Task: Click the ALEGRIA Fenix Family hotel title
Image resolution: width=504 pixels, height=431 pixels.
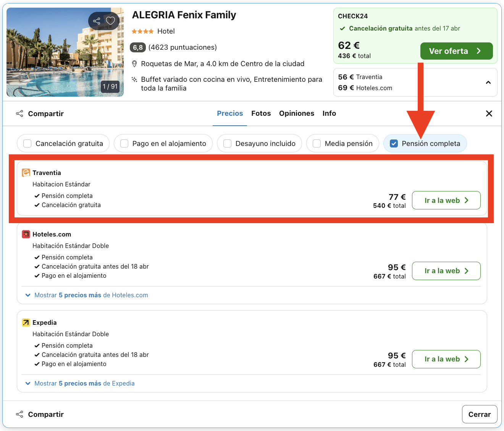Action: click(184, 15)
